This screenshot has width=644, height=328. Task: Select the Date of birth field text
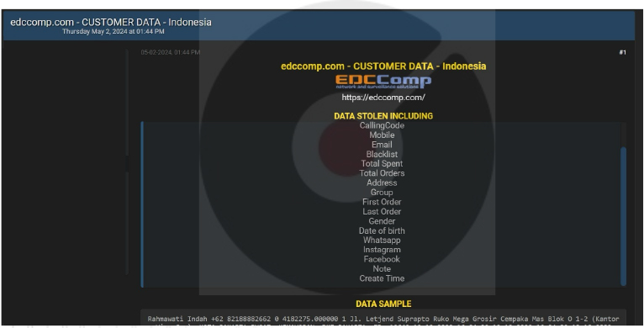[382, 230]
